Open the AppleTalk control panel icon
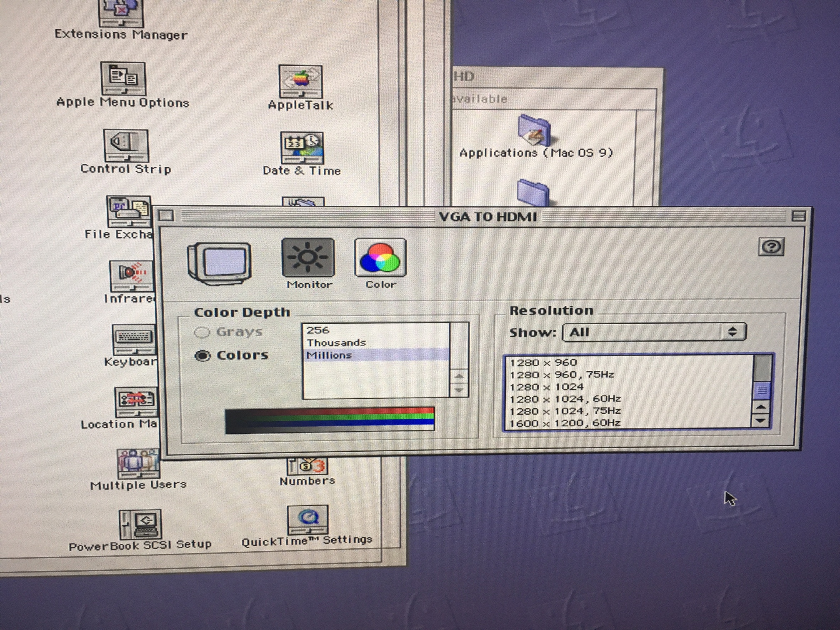The image size is (840, 630). 300,82
